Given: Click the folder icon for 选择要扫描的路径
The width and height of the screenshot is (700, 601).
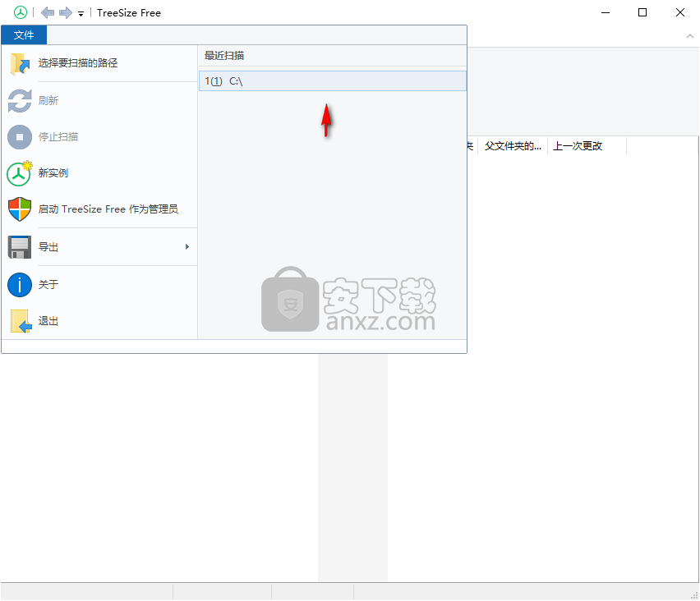Looking at the screenshot, I should point(20,64).
